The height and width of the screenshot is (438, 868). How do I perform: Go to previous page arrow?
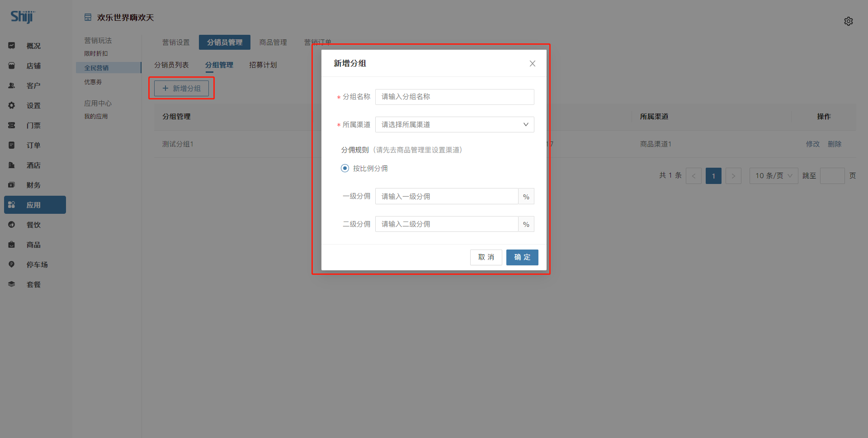(693, 176)
